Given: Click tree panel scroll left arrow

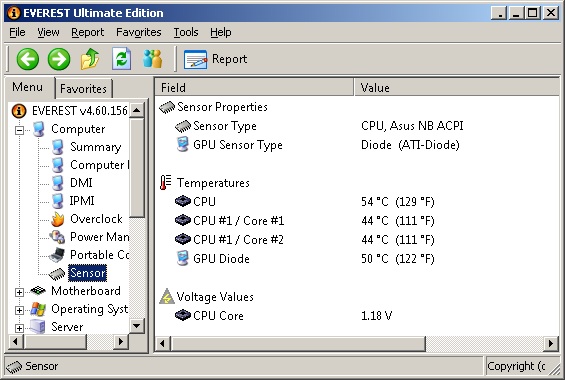Looking at the screenshot, I should pyautogui.click(x=15, y=341).
